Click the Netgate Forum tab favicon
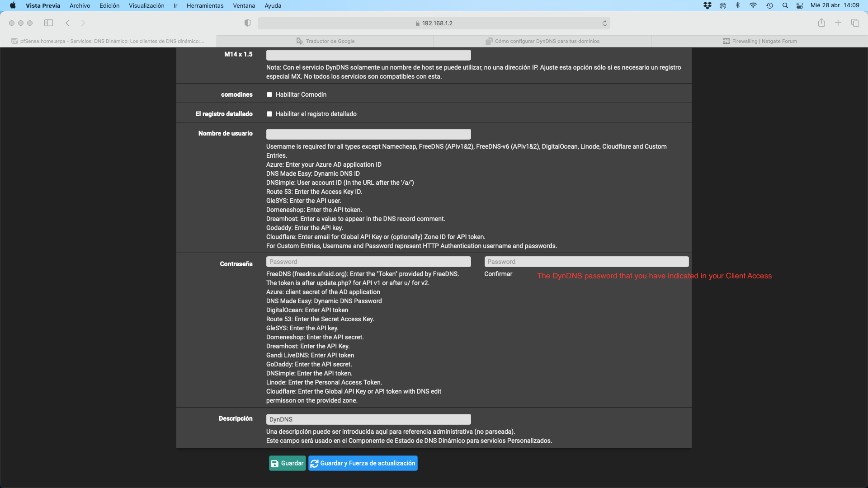The height and width of the screenshot is (488, 868). [726, 41]
